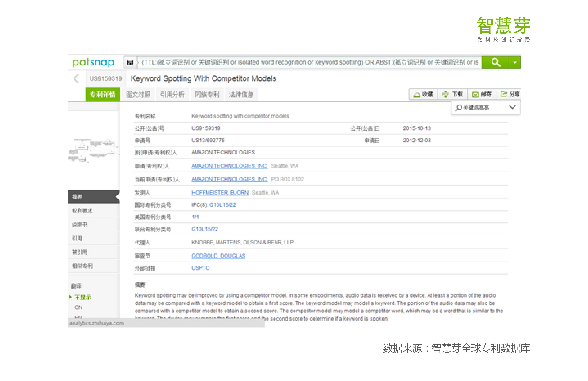Click the patsnap logo

(93, 62)
